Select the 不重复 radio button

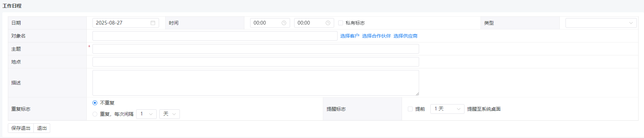(95, 103)
